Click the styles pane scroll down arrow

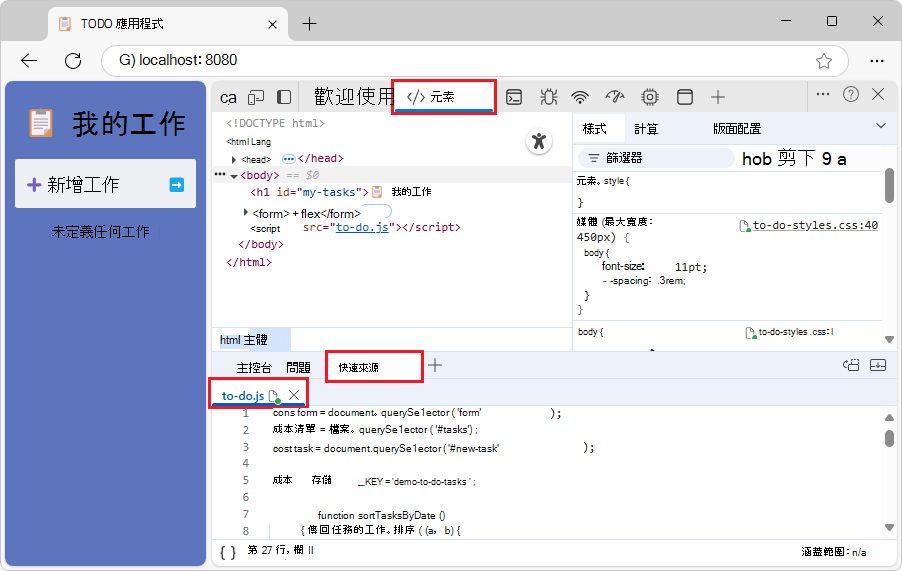click(x=889, y=339)
